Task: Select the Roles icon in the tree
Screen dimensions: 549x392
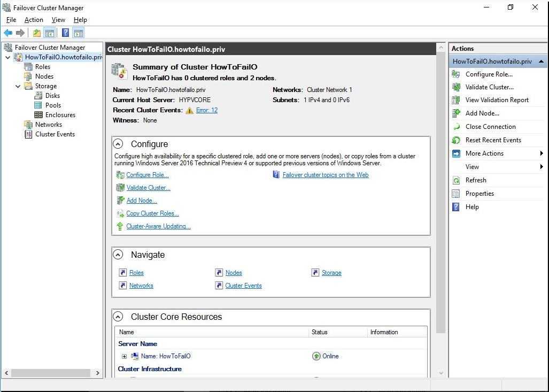Action: pos(28,66)
